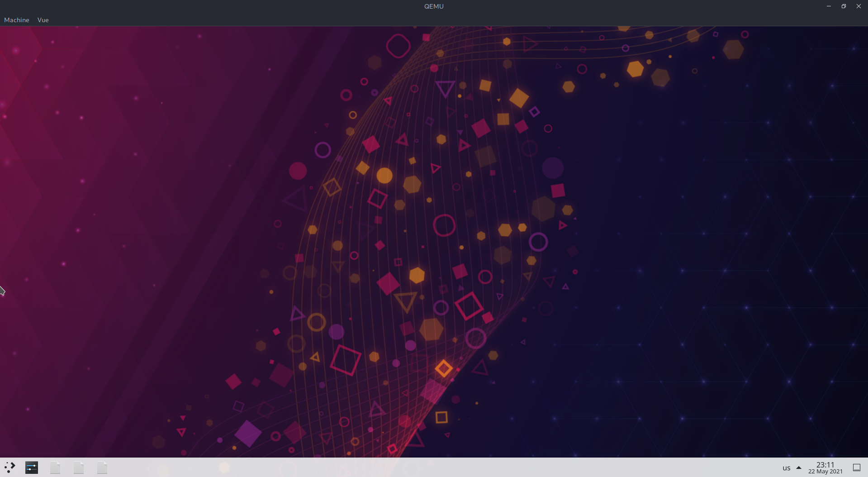The height and width of the screenshot is (477, 868).
Task: Minimize the QEMU window
Action: [x=829, y=6]
